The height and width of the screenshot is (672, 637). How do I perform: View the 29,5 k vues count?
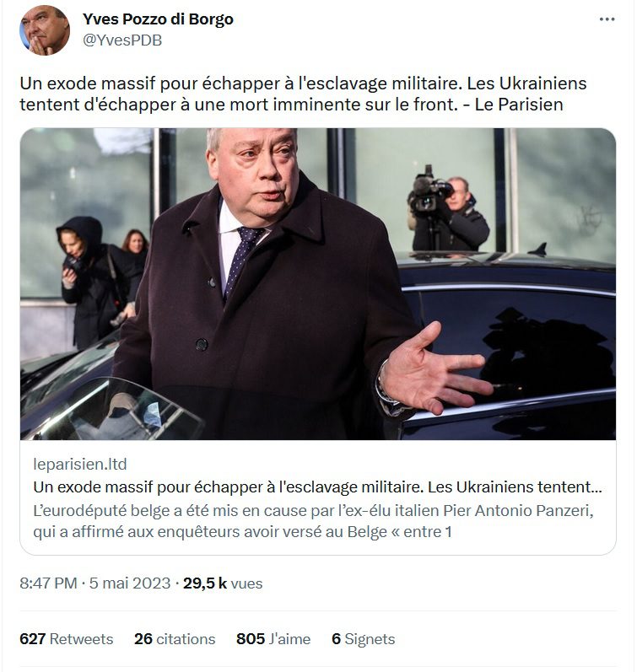coord(223,583)
